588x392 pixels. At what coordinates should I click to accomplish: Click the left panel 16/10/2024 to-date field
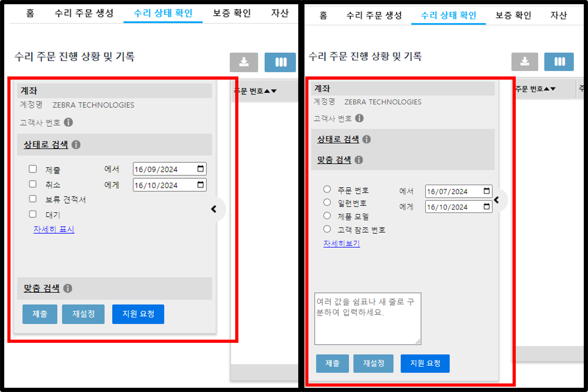(x=170, y=185)
